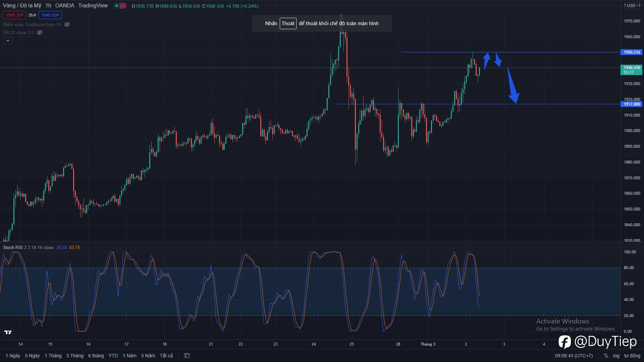Open the go-to-date calendar icon
This screenshot has height=362, width=644.
click(187, 356)
